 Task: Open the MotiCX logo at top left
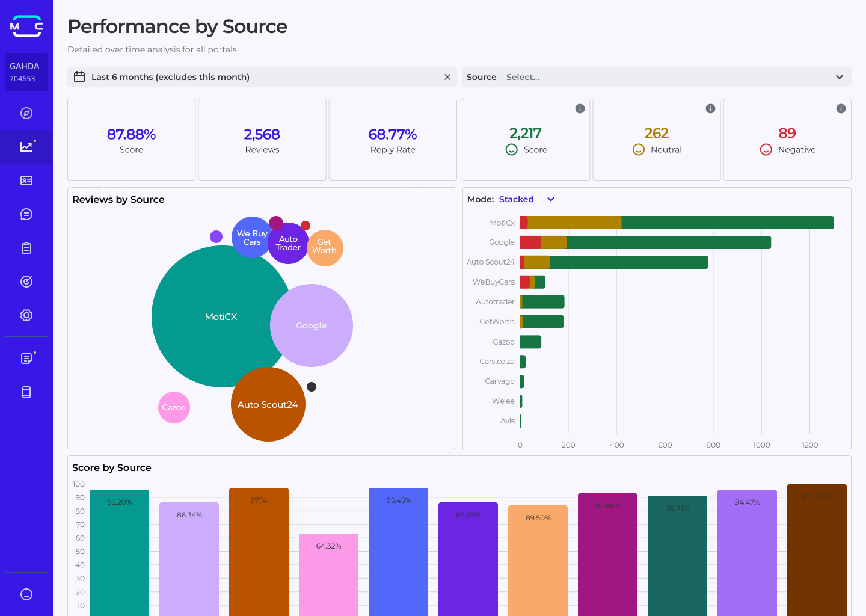click(x=26, y=26)
